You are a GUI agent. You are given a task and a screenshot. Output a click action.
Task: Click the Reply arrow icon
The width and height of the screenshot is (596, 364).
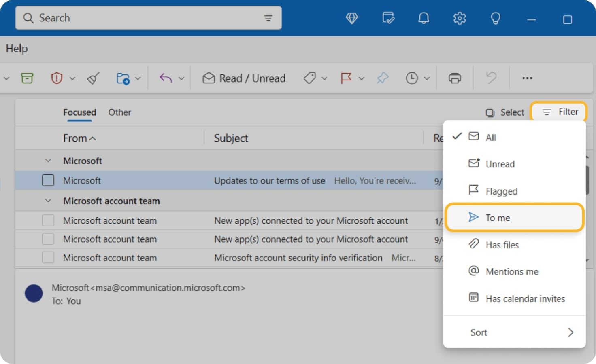tap(166, 78)
